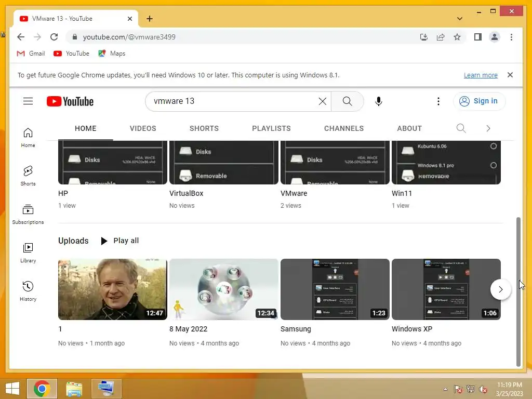View site information lock icon
The height and width of the screenshot is (399, 532).
coord(75,37)
